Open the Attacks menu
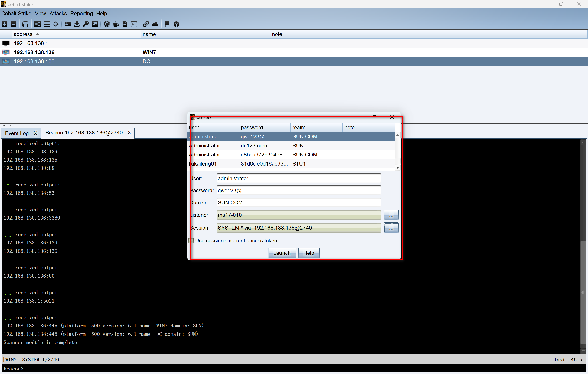The image size is (588, 374). pos(58,13)
